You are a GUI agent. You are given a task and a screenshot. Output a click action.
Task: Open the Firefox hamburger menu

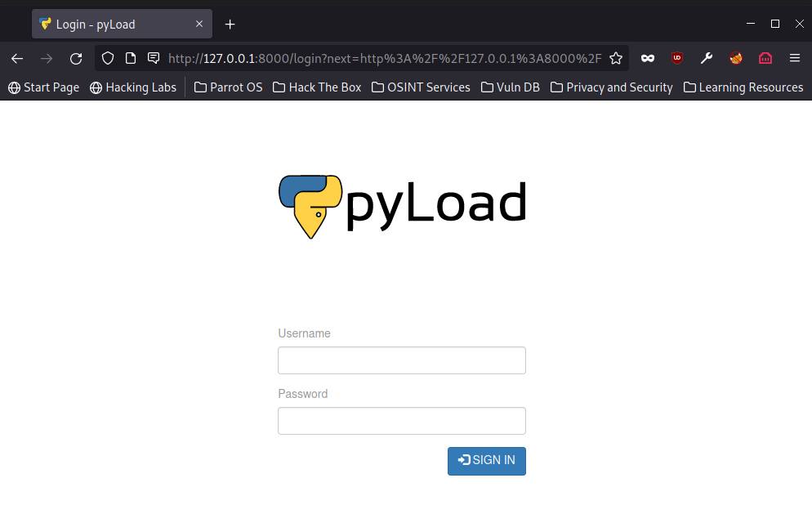pyautogui.click(x=795, y=58)
